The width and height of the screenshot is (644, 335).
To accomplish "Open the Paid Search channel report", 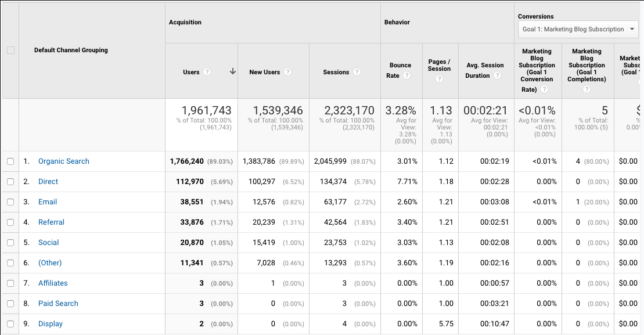I will coord(58,303).
